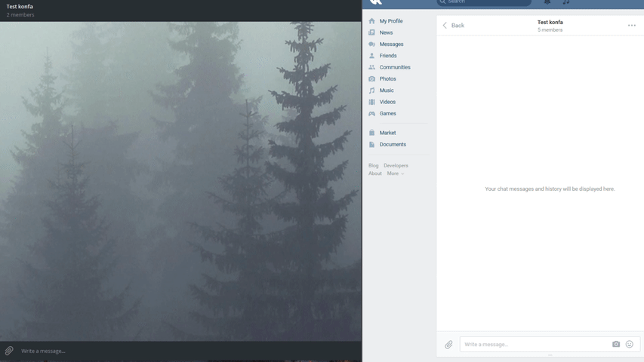The height and width of the screenshot is (362, 644).
Task: Open the Music section in the sidebar
Action: 387,90
